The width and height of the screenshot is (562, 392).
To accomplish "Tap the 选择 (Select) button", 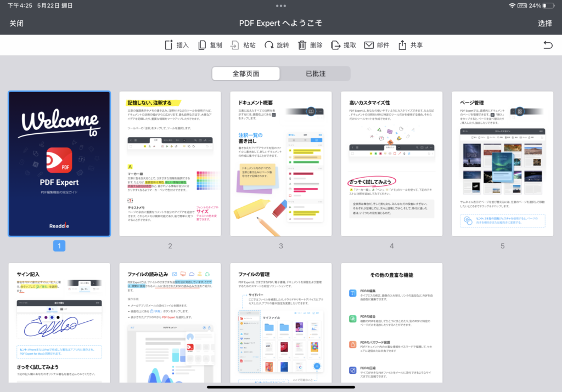I will (x=545, y=23).
